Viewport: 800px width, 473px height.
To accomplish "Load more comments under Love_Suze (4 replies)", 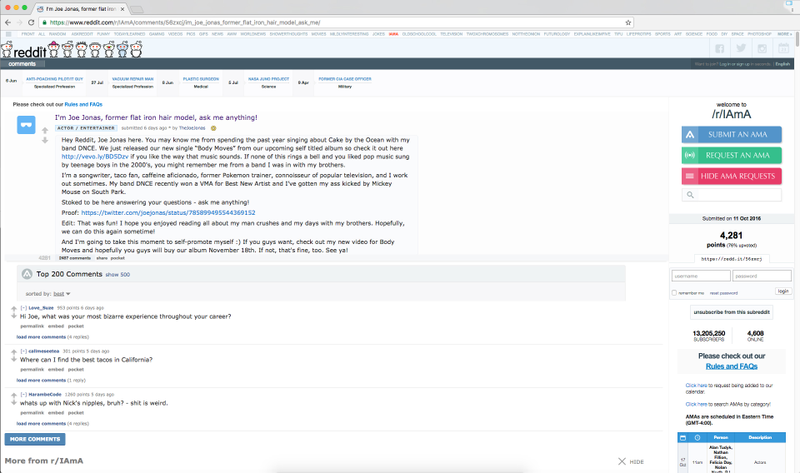I will click(x=41, y=337).
